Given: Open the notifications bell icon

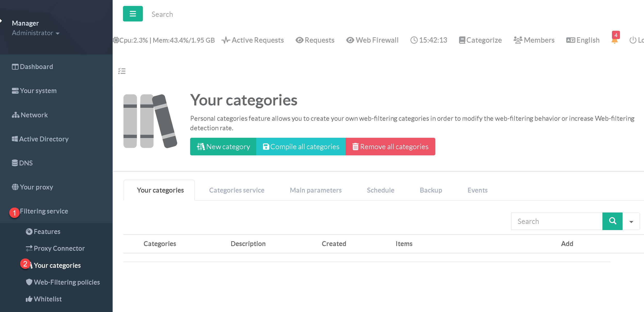Looking at the screenshot, I should coord(615,40).
